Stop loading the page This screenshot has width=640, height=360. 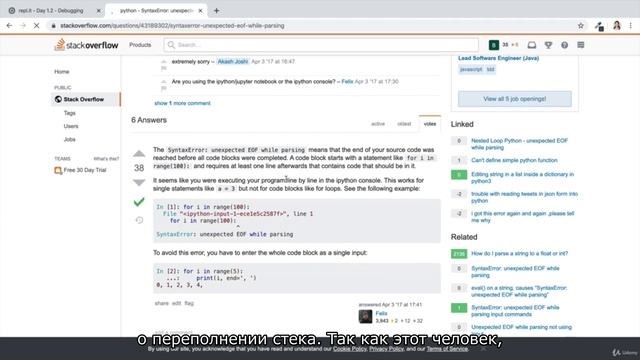coord(36,26)
